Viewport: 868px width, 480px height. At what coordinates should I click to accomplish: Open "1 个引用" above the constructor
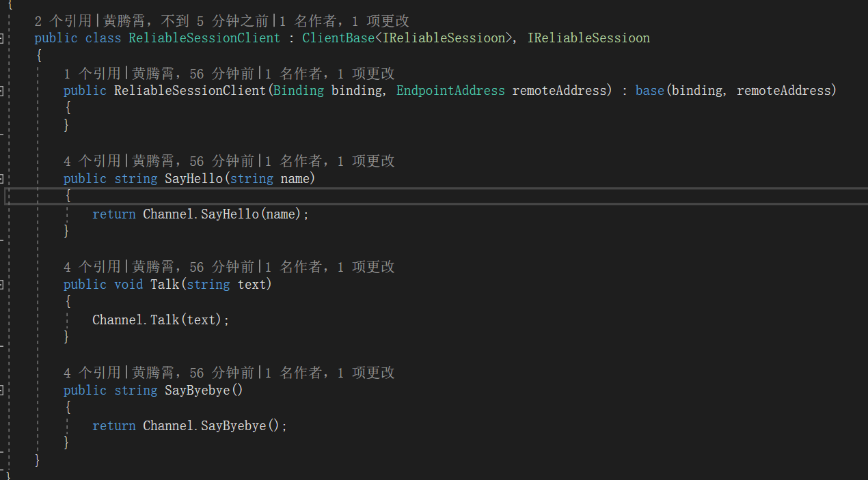click(x=92, y=74)
